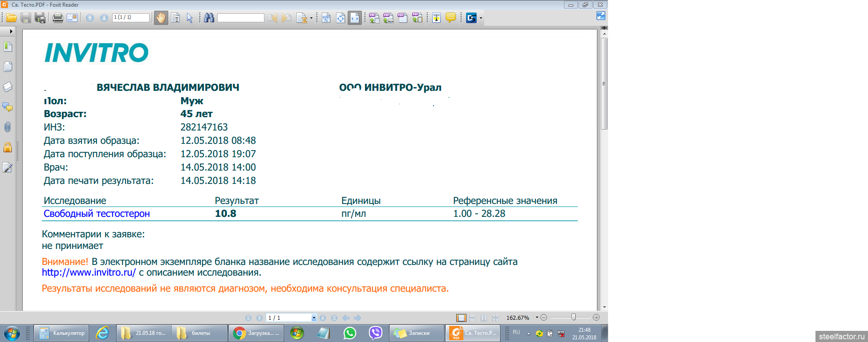
Task: Click the blank PDF page icon
Action: [x=403, y=18]
